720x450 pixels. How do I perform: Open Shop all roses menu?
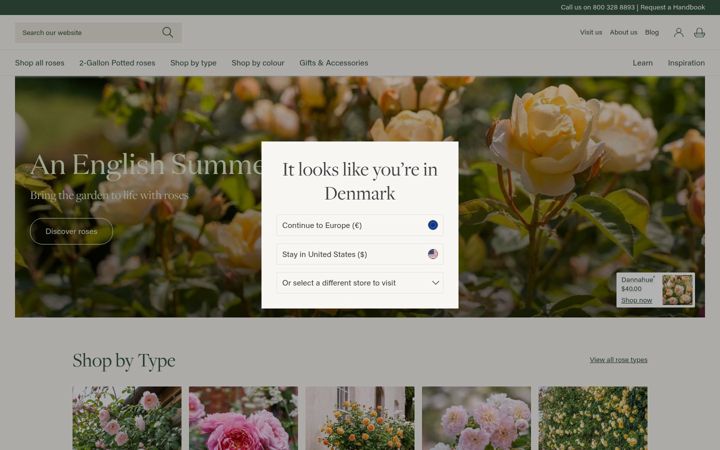[39, 63]
